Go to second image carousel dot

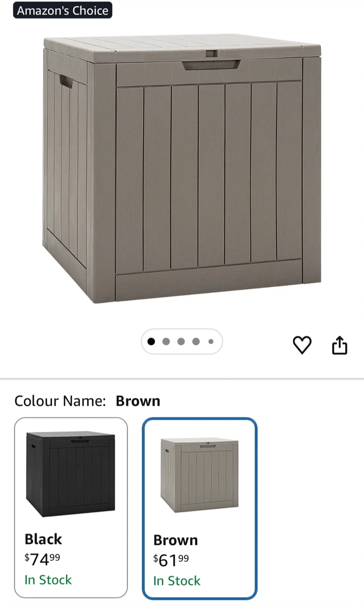[x=166, y=342]
